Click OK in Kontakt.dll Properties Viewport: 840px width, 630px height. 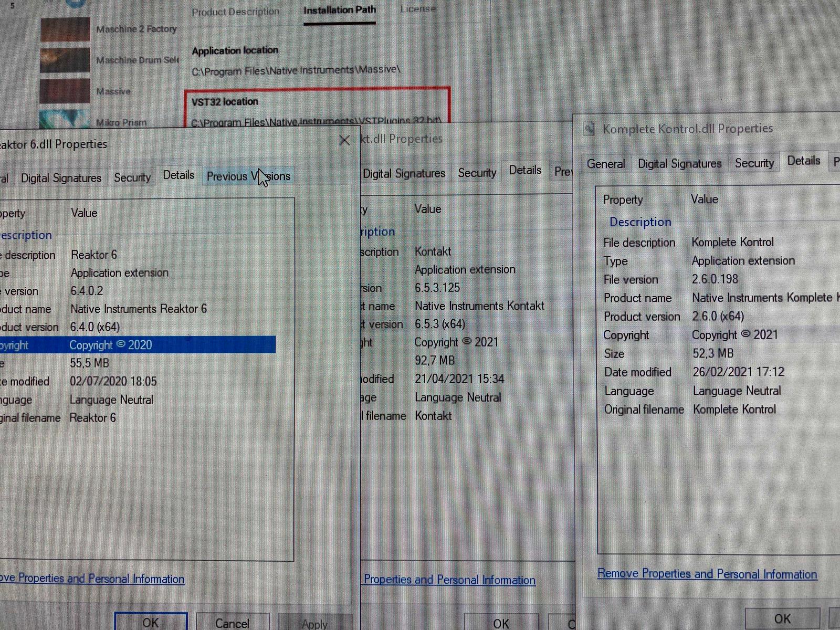(x=501, y=622)
